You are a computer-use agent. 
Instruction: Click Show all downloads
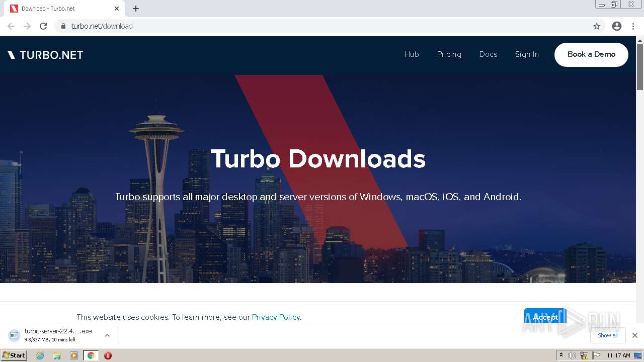click(608, 335)
